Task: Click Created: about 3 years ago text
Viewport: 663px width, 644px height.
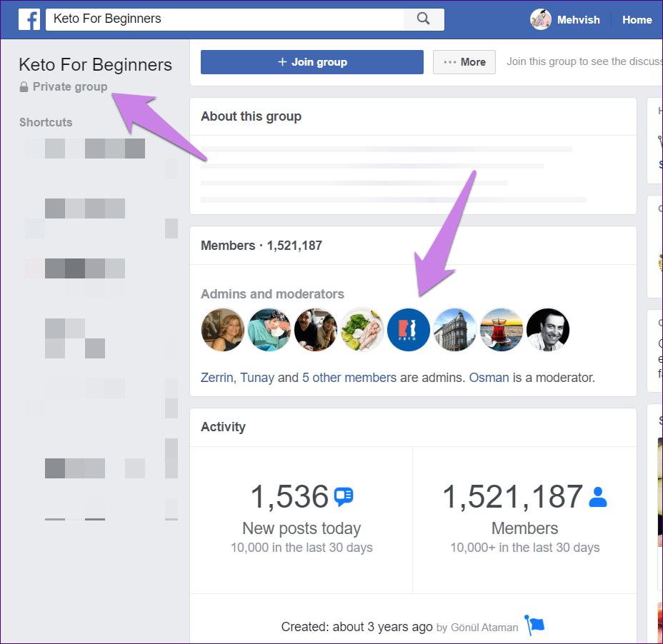Action: pyautogui.click(x=357, y=627)
